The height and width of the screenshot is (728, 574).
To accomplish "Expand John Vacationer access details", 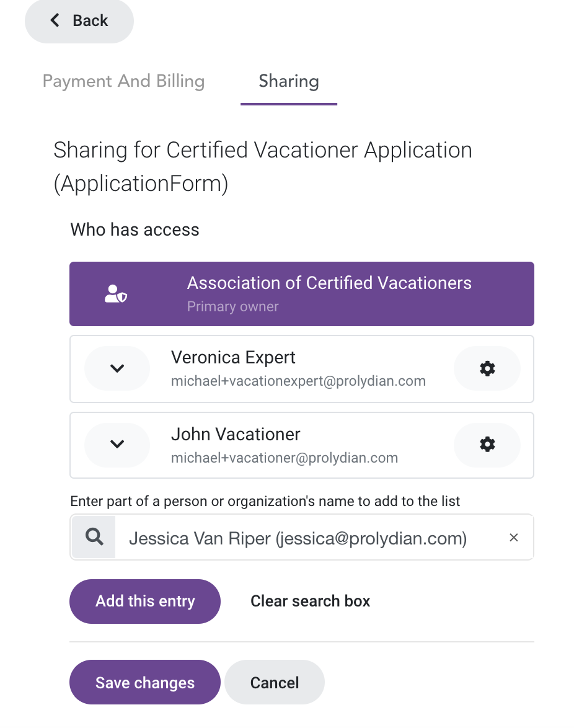I will coord(117,445).
